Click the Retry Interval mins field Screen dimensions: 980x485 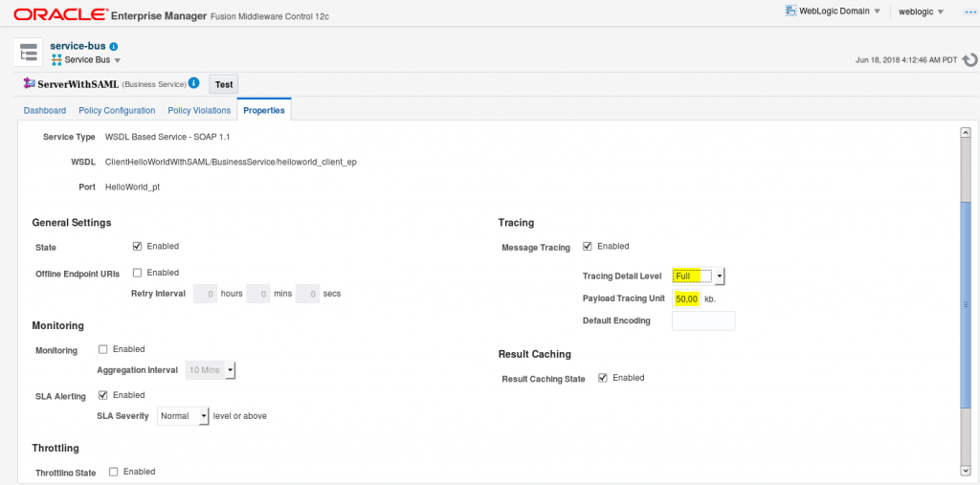point(258,293)
